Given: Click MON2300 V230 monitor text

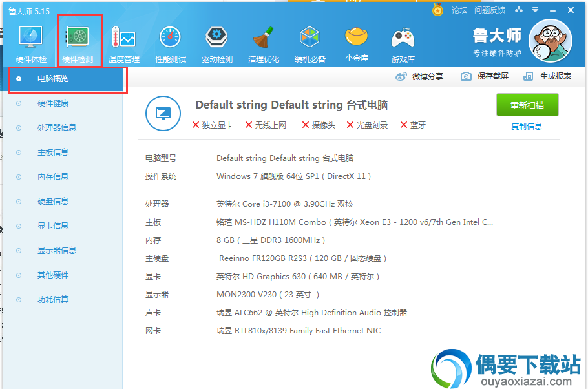Looking at the screenshot, I should (268, 295).
